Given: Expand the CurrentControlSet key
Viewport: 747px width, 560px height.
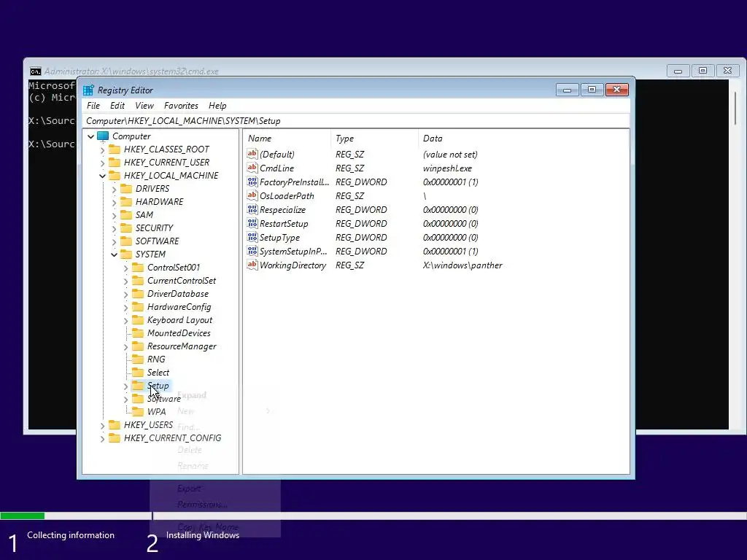Looking at the screenshot, I should [125, 281].
